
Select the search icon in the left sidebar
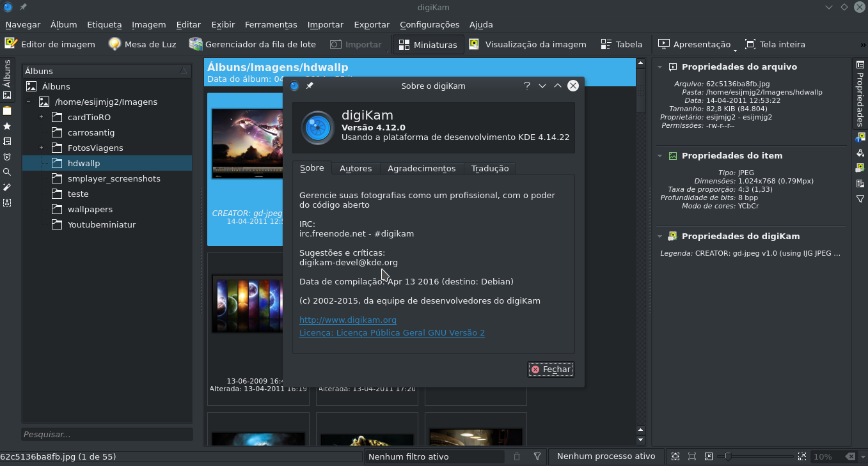point(6,173)
